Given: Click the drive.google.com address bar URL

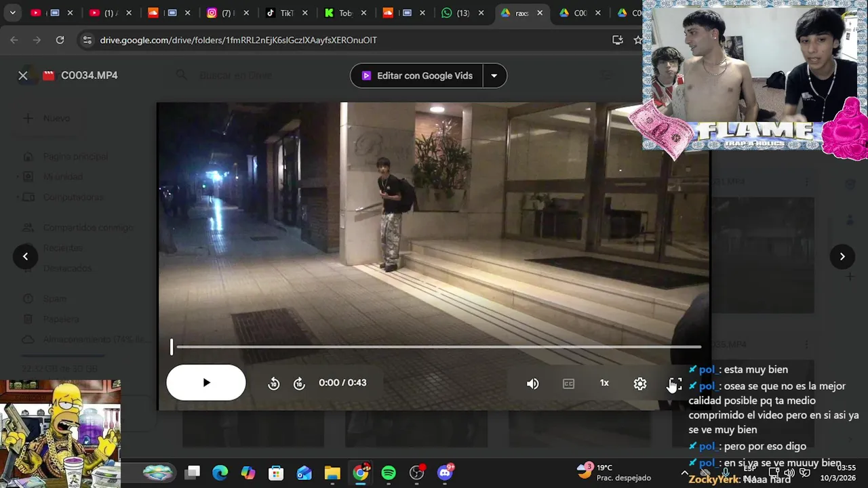Looking at the screenshot, I should click(x=238, y=40).
